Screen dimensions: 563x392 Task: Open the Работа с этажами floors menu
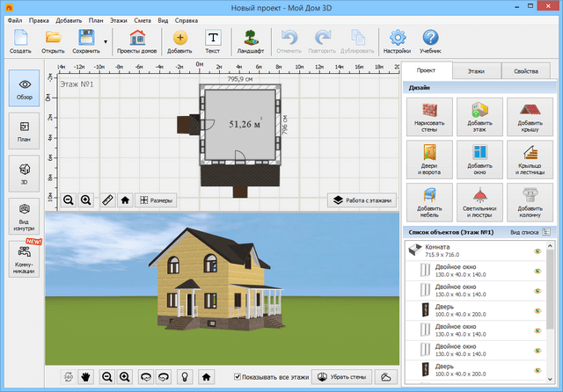coord(362,200)
